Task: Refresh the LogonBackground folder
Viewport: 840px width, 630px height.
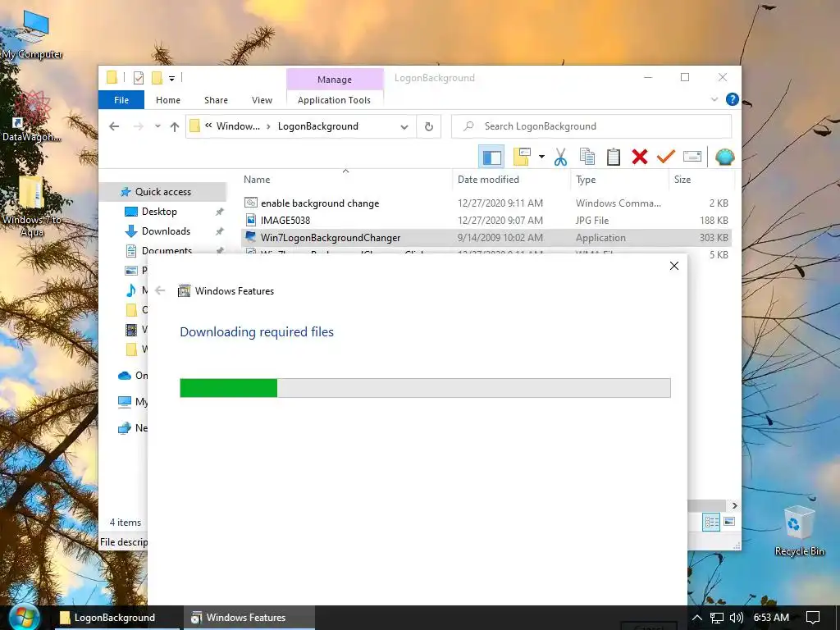Action: pyautogui.click(x=428, y=126)
